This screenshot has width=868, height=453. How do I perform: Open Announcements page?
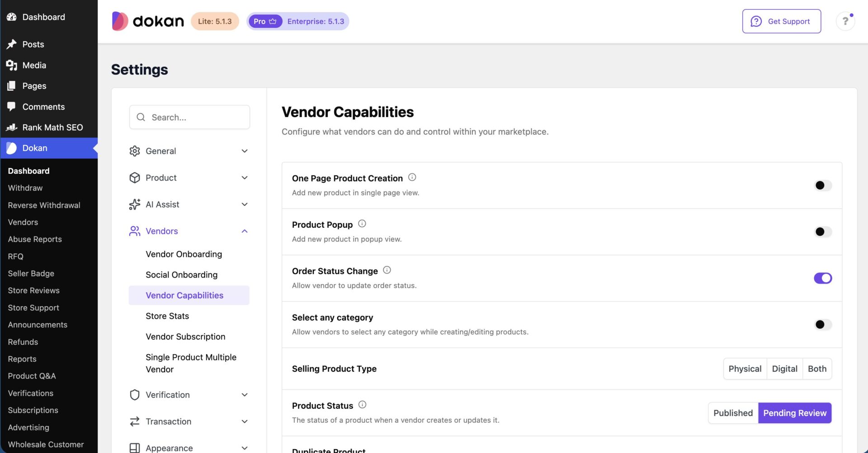[38, 325]
